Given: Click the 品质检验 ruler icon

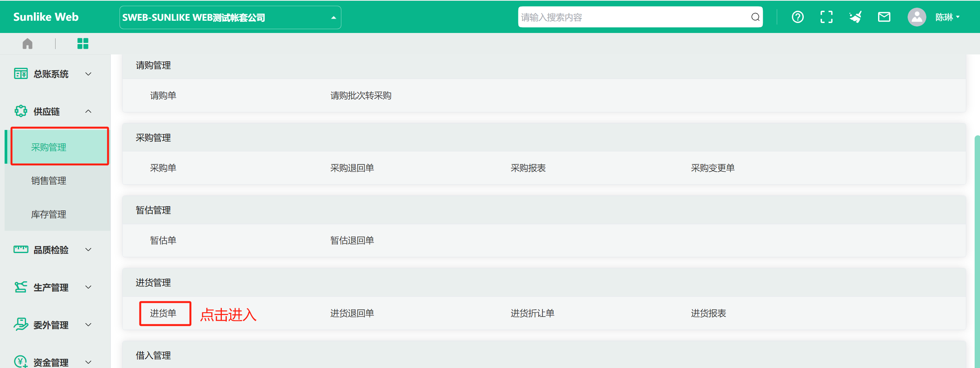Looking at the screenshot, I should click(x=21, y=250).
